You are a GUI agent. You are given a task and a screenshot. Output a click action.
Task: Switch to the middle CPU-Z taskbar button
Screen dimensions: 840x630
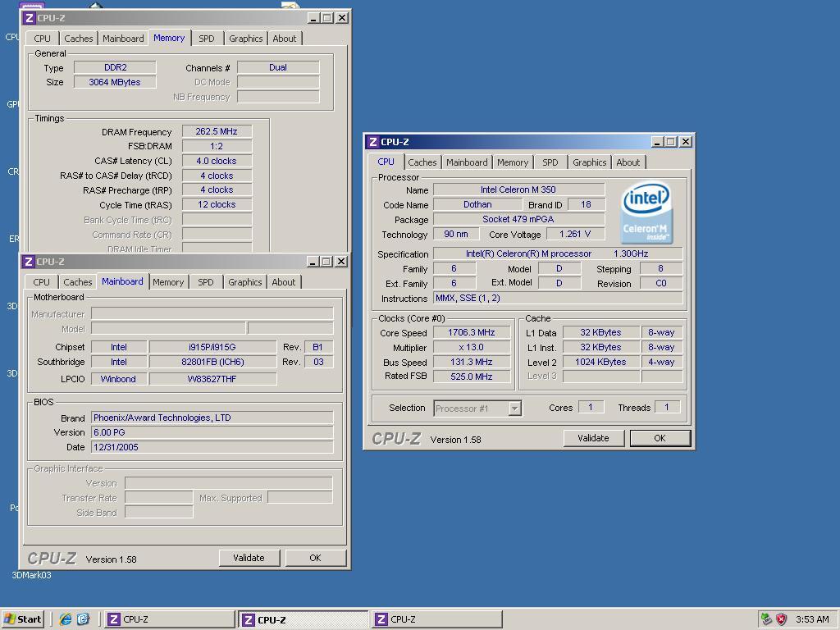[304, 619]
